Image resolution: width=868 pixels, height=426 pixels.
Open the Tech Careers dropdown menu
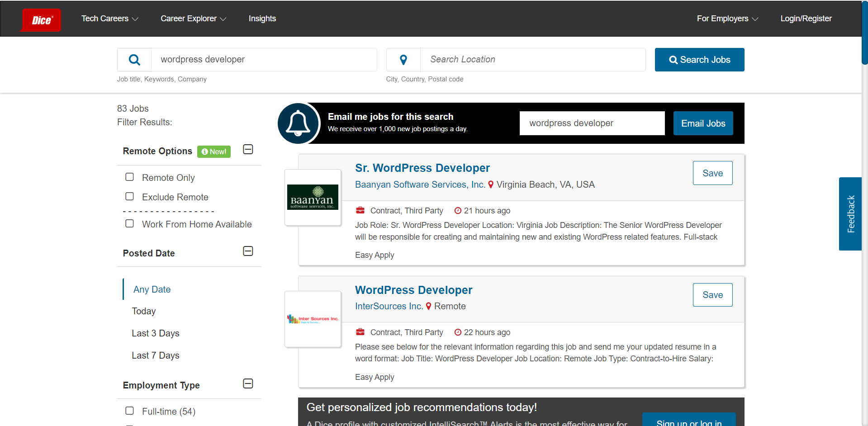pos(109,19)
